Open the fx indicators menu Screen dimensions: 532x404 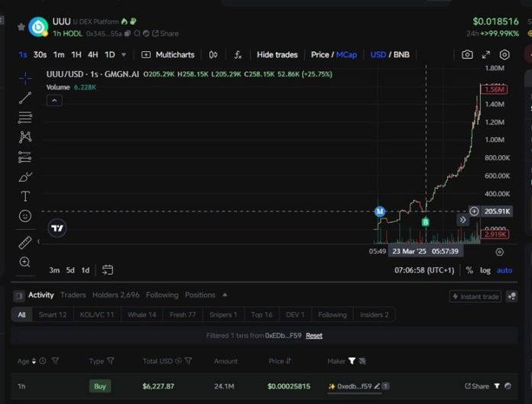[238, 55]
